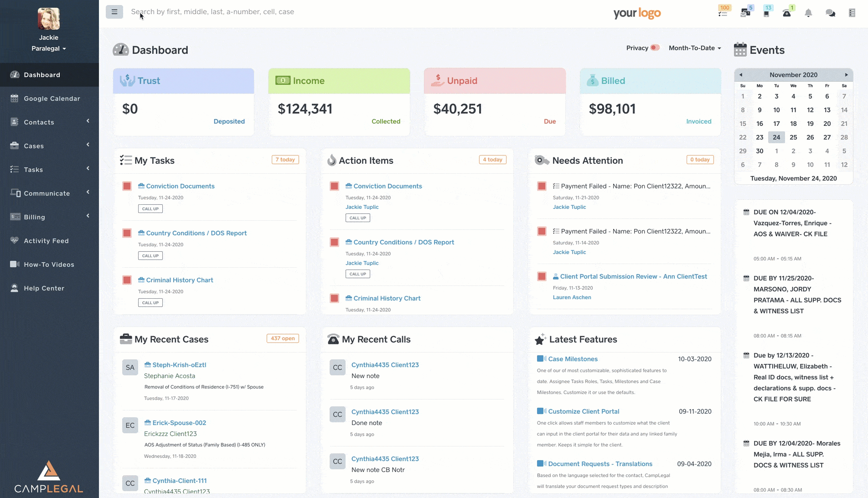Click the search field in the top bar
868x498 pixels.
pyautogui.click(x=274, y=12)
